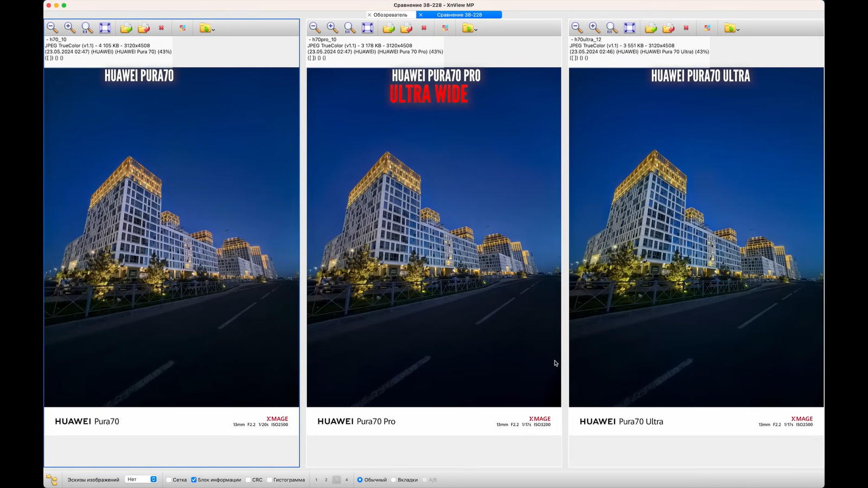Enable the Сетка grid checkbox
The image size is (868, 488).
(169, 480)
